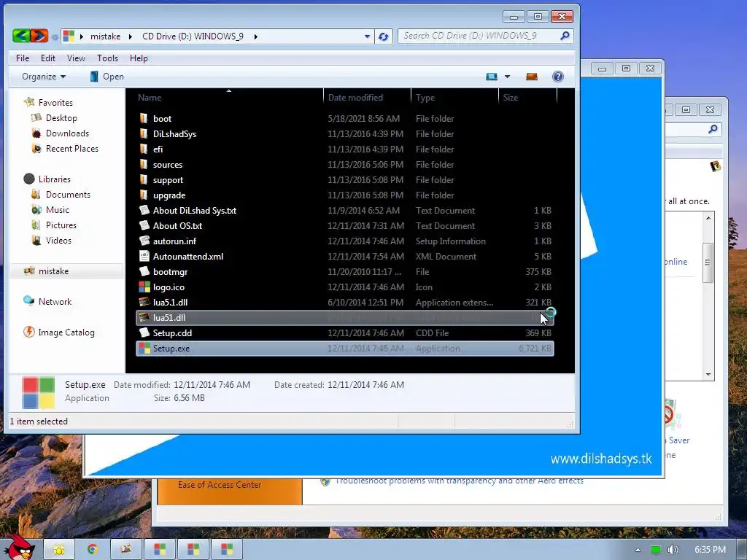Select Favorites in the navigation pane
Screen dimensions: 747x560
coord(55,102)
